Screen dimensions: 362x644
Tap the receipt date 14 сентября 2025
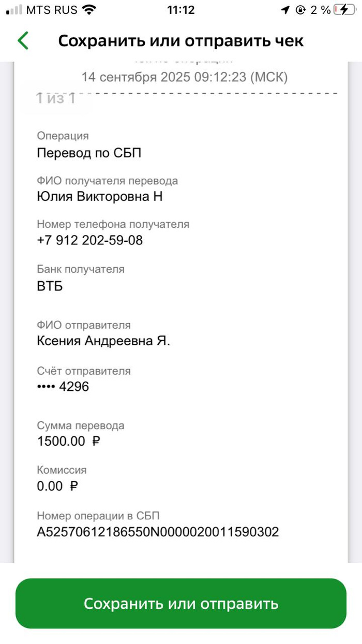184,77
